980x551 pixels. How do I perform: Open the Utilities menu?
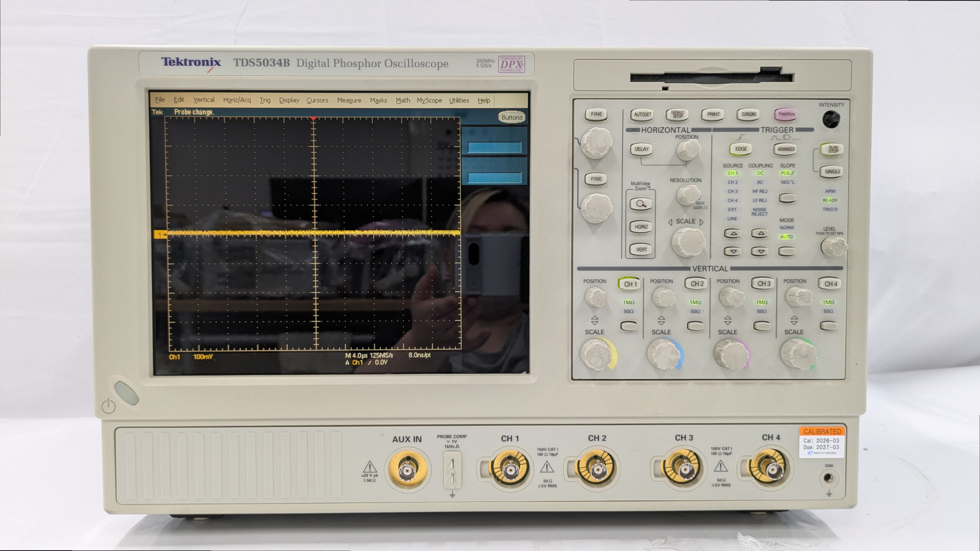pos(459,100)
